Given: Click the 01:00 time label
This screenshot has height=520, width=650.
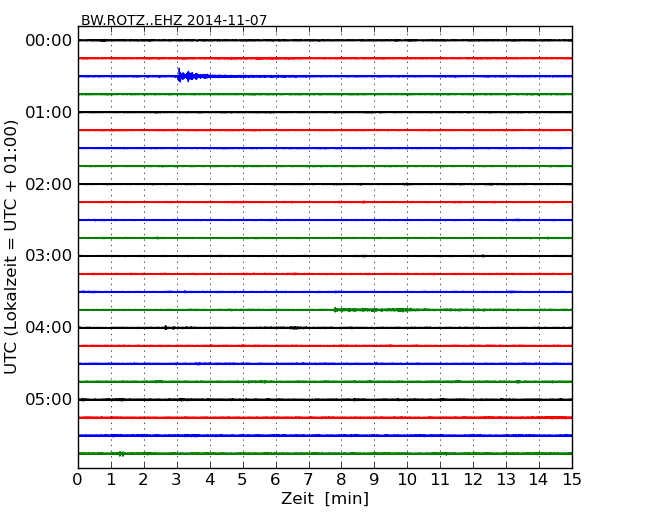Looking at the screenshot, I should (49, 112).
